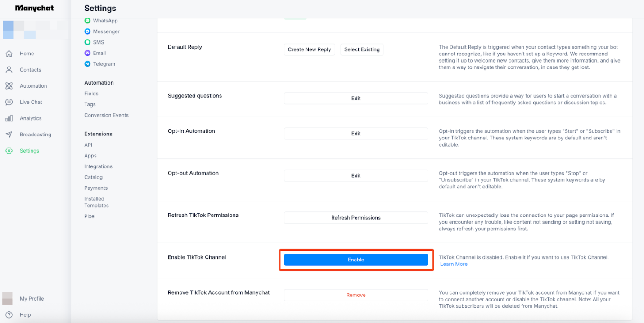
Task: Follow the Learn More link
Action: click(454, 264)
